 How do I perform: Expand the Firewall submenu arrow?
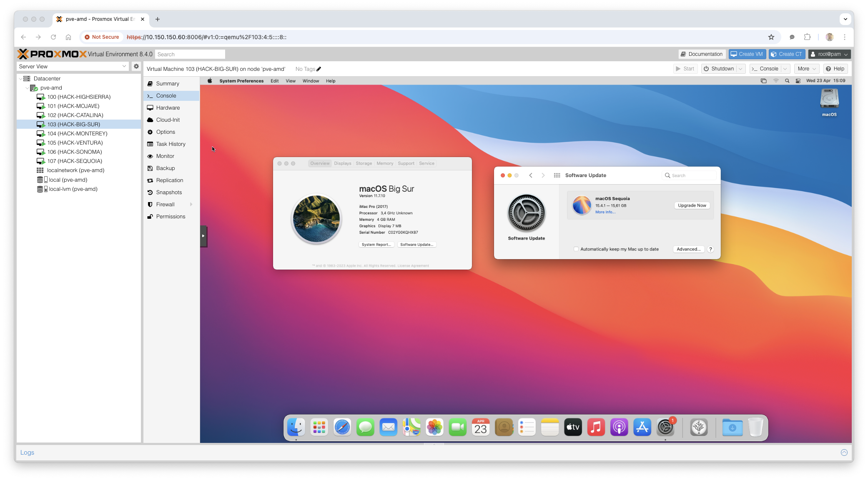[191, 205]
